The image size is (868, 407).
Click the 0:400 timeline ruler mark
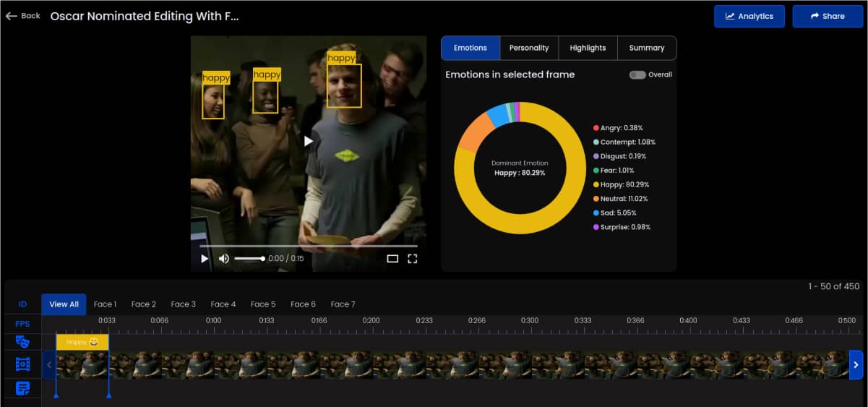[x=688, y=320]
